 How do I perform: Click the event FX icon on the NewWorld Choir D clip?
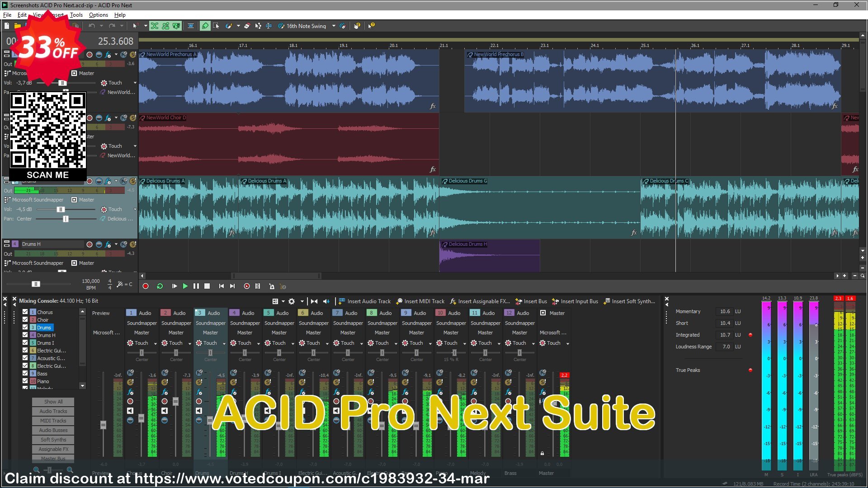click(433, 169)
